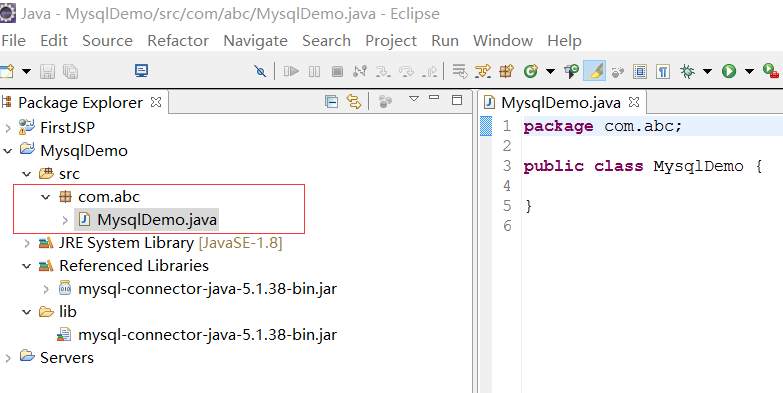This screenshot has height=393, width=783.
Task: Click the greyed-out circles icon in Package Explorer toolbar
Action: [385, 102]
